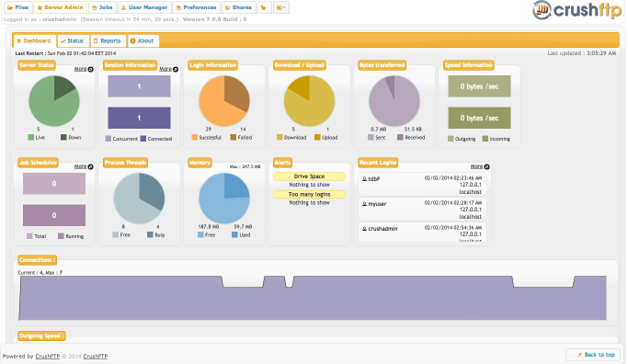The width and height of the screenshot is (628, 364).
Task: Click the Connected sessions count box
Action: point(139,118)
